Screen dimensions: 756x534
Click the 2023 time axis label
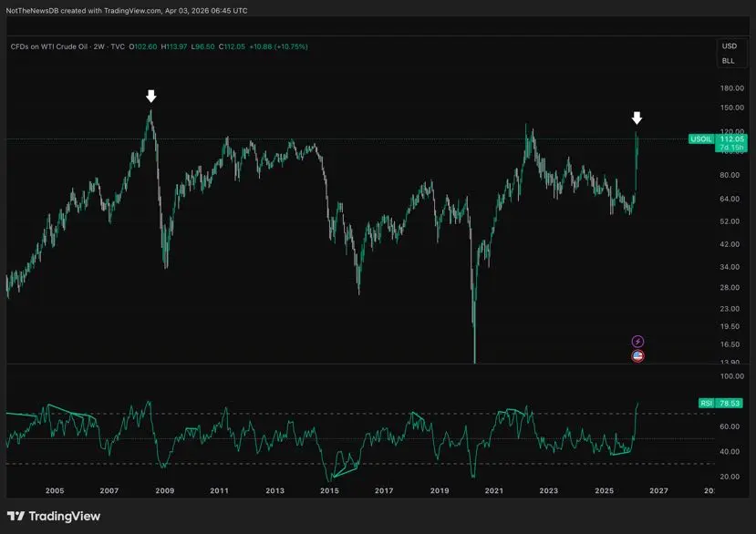[x=548, y=490]
